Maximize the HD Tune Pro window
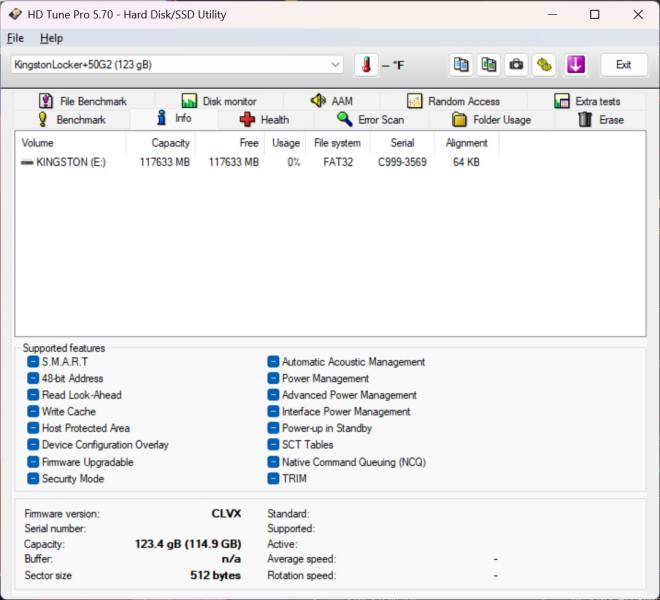This screenshot has width=660, height=600. tap(594, 15)
